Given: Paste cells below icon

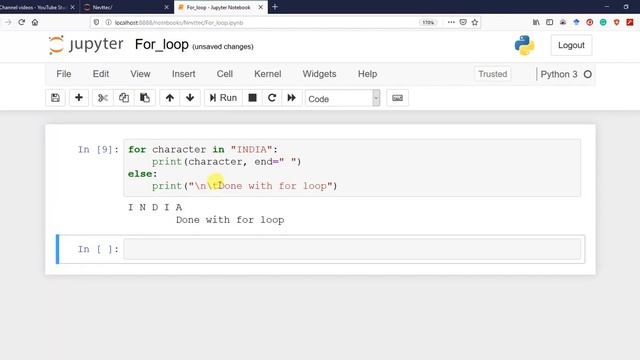Looking at the screenshot, I should [x=145, y=98].
